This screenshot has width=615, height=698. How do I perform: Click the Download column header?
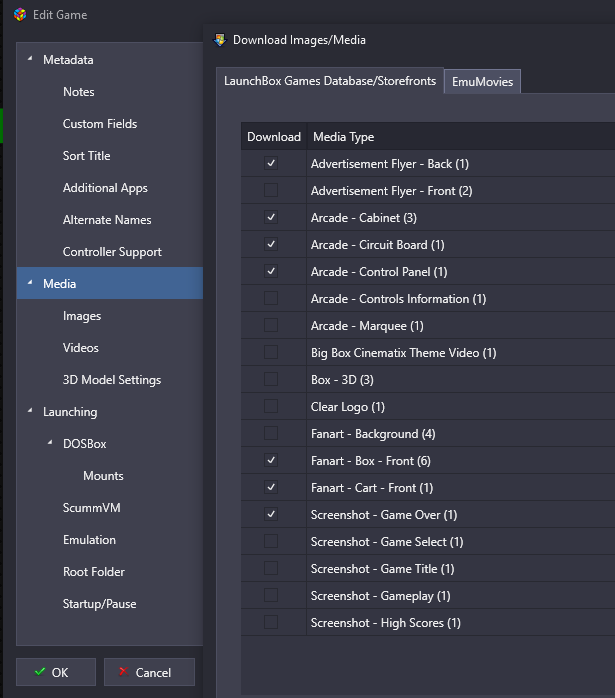(x=274, y=137)
